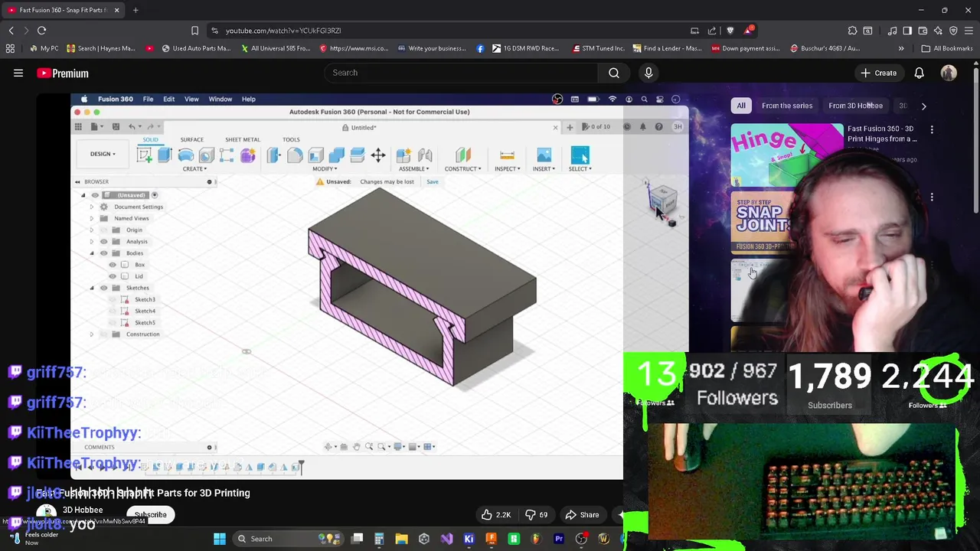
Task: Click the ViewCube in the viewport corner
Action: click(663, 201)
